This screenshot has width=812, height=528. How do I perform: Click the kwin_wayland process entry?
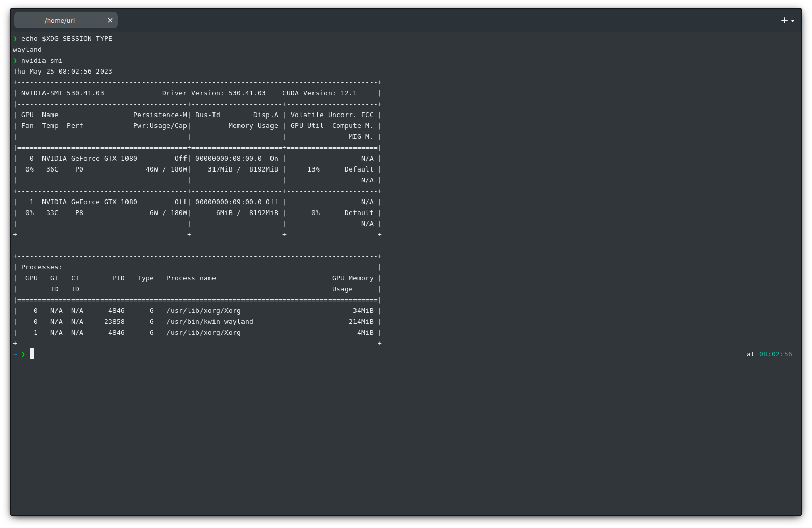click(210, 321)
